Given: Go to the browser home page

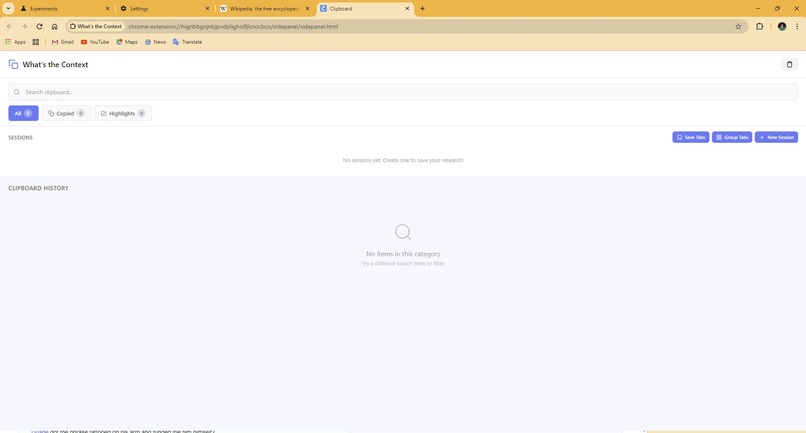Looking at the screenshot, I should coord(54,26).
